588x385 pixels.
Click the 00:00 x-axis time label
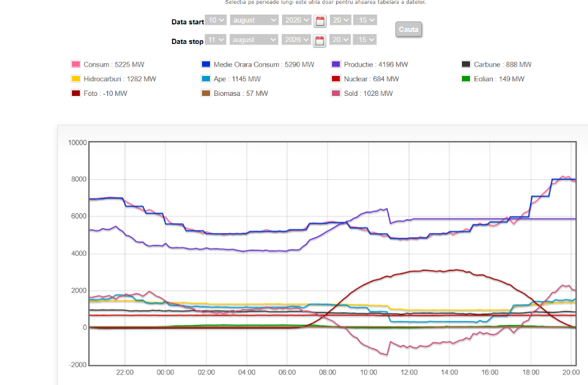click(165, 372)
